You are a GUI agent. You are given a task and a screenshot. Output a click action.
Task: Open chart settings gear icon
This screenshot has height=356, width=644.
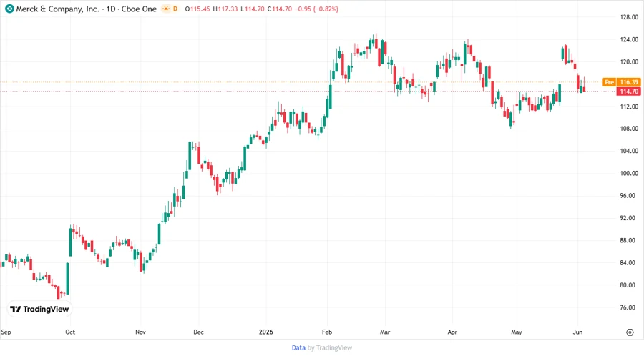click(x=630, y=332)
